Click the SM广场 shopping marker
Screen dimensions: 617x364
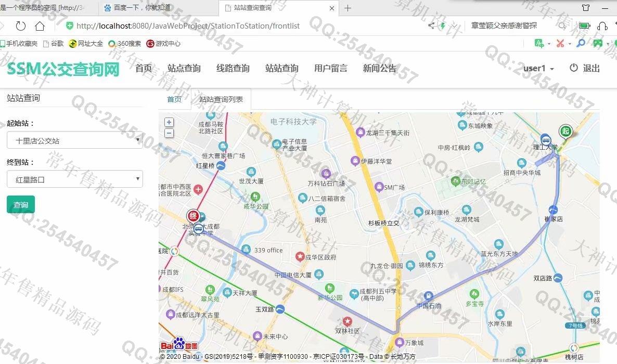[379, 187]
